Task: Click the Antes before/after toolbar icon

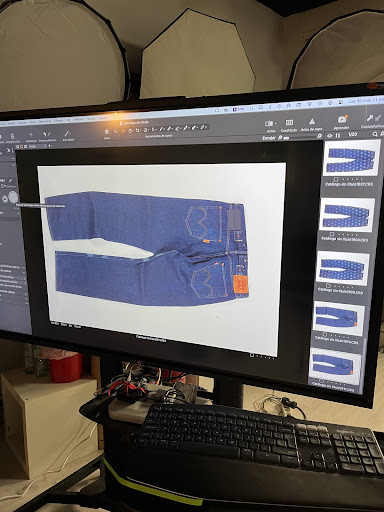Action: (268, 124)
